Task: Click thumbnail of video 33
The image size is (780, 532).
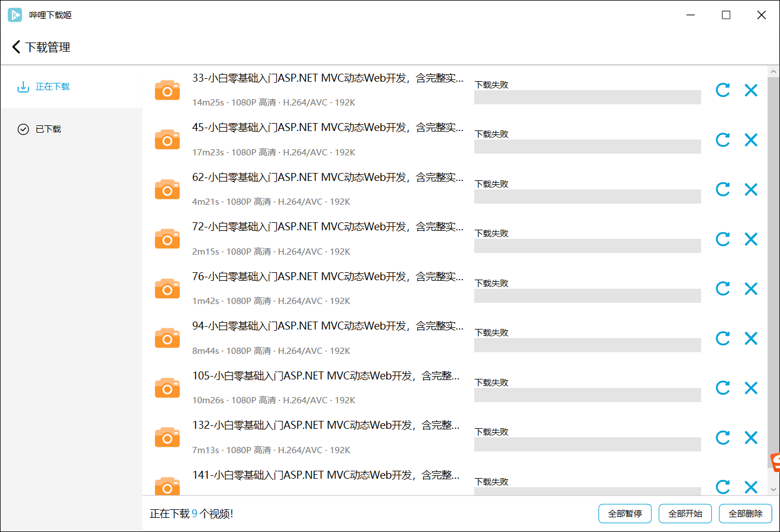Action: [x=167, y=90]
